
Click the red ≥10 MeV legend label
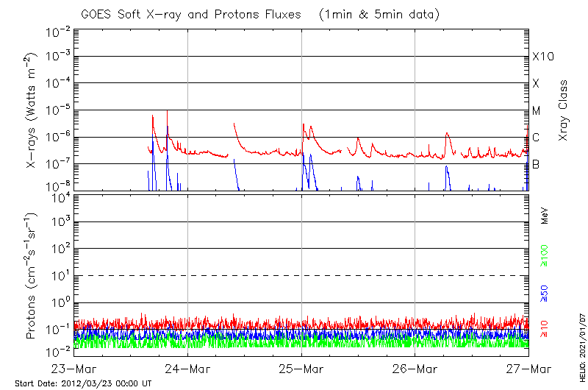pos(545,328)
